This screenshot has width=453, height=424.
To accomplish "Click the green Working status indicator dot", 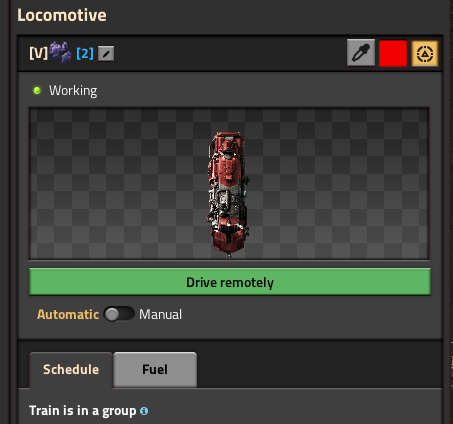I will [37, 90].
